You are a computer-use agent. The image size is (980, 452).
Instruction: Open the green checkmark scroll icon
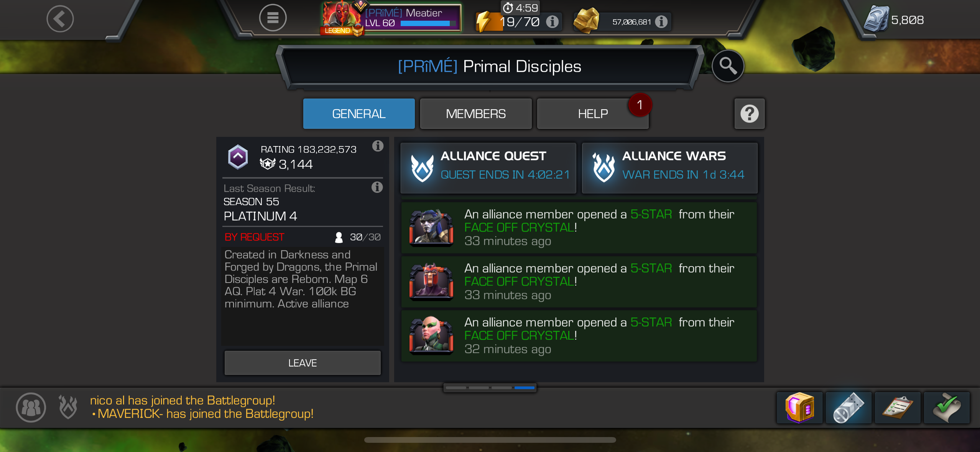click(x=947, y=408)
